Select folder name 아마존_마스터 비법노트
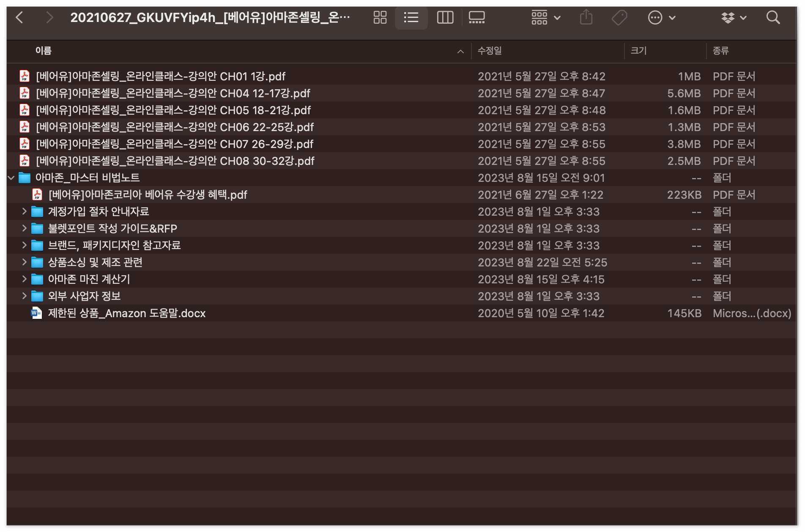 click(x=88, y=178)
